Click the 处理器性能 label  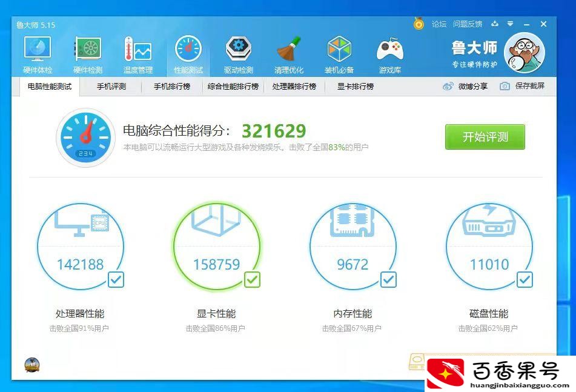point(80,314)
